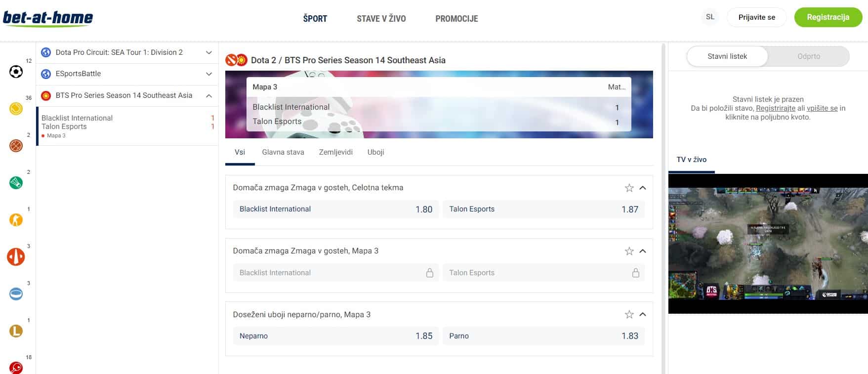
Task: Select the orange Counter-Strike sport icon
Action: click(x=16, y=220)
